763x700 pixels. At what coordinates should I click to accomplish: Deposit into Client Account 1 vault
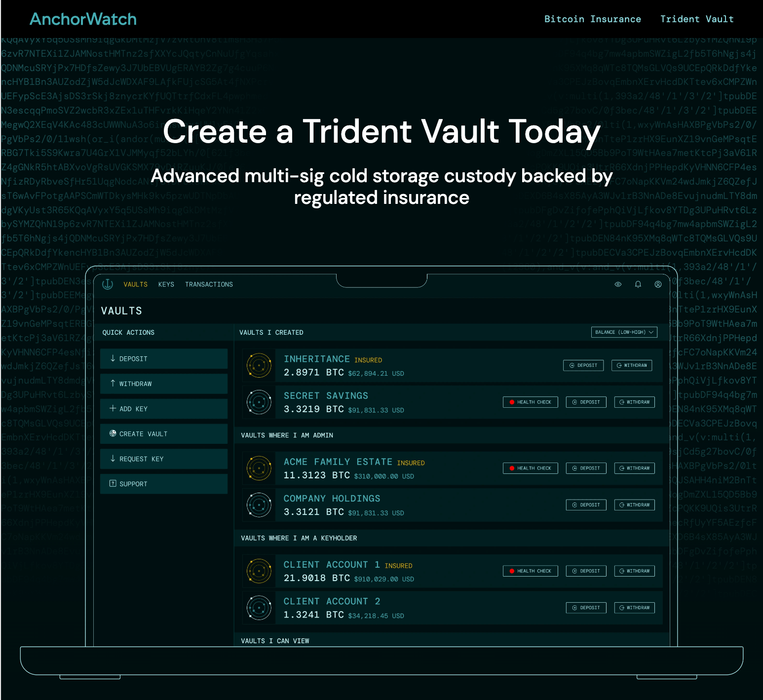(586, 571)
